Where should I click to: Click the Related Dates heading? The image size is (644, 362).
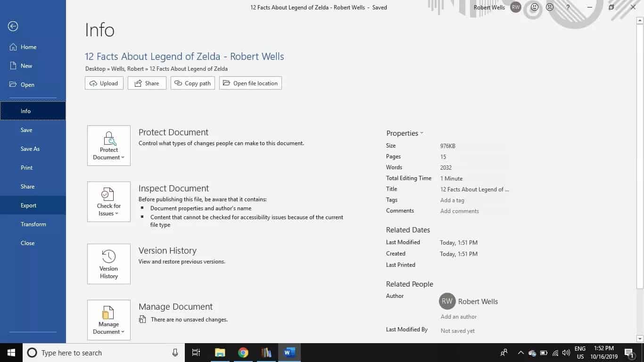pyautogui.click(x=408, y=230)
